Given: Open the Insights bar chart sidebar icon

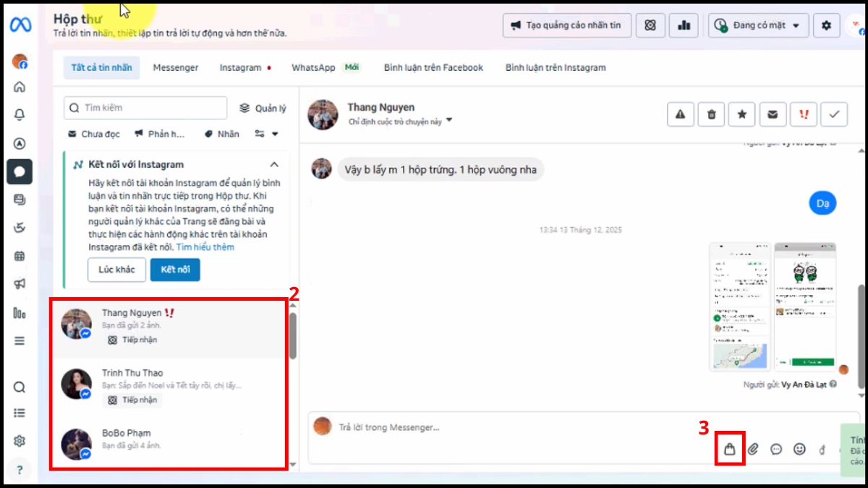Looking at the screenshot, I should point(20,313).
